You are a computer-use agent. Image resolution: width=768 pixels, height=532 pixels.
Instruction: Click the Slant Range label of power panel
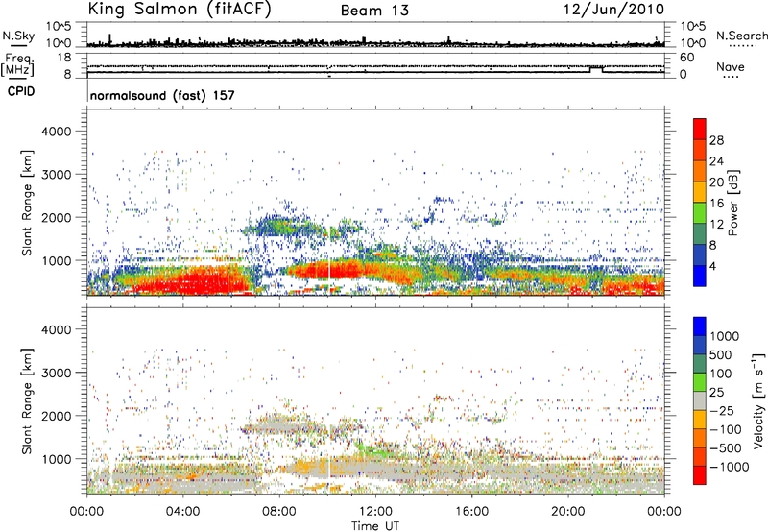pos(27,203)
